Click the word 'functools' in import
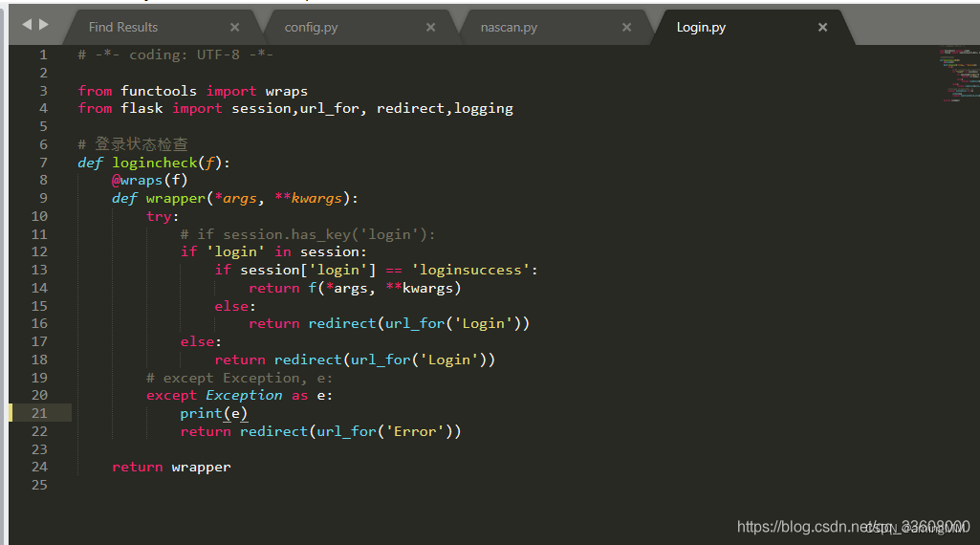The image size is (980, 545). coord(159,91)
